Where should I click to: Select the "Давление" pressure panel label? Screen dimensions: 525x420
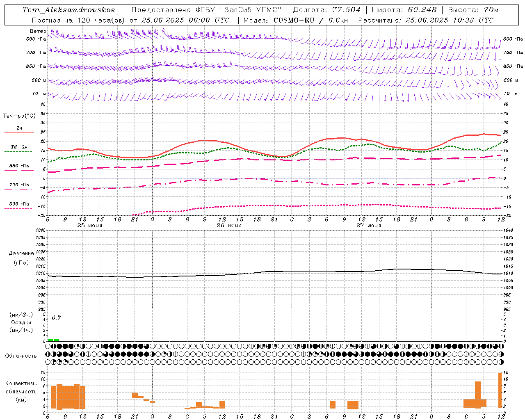(21, 253)
